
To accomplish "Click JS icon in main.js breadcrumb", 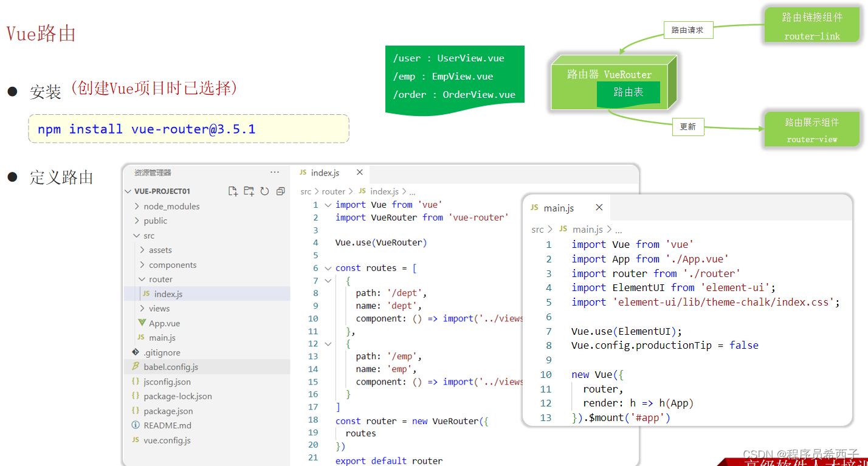I will click(x=563, y=229).
